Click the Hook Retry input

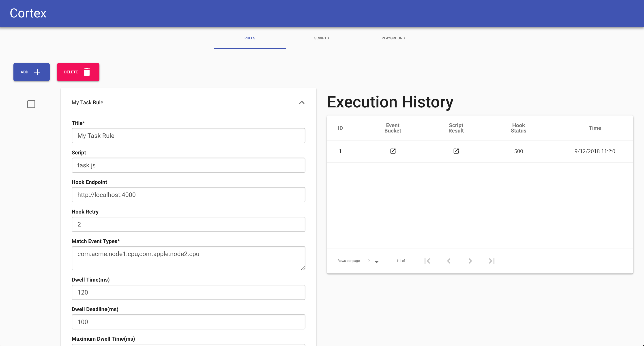pos(188,224)
